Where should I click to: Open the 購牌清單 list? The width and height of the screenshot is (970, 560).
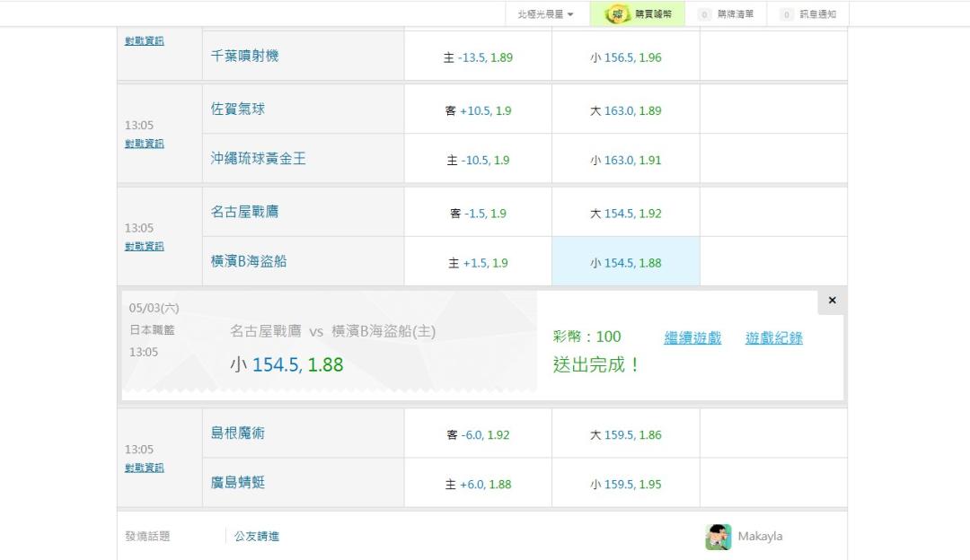click(727, 14)
